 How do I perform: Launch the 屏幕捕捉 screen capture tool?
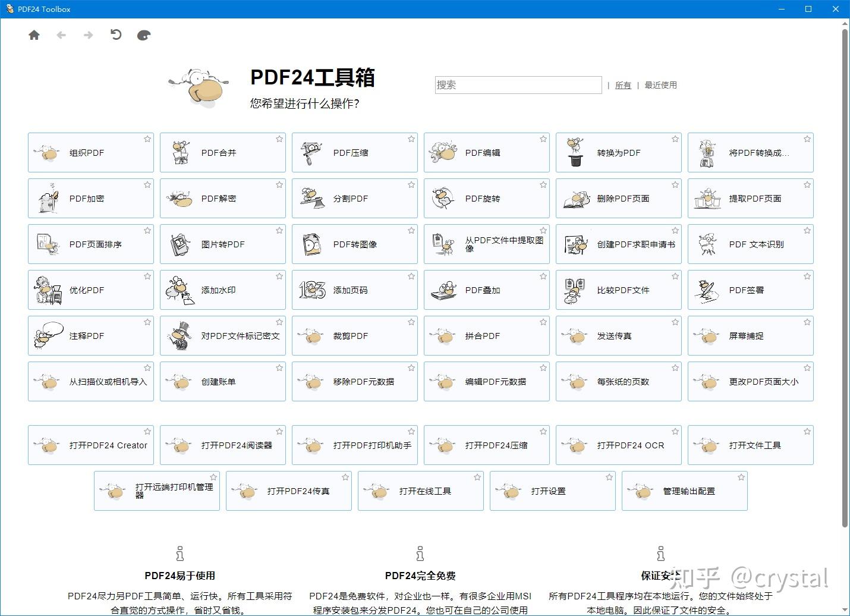coord(750,335)
